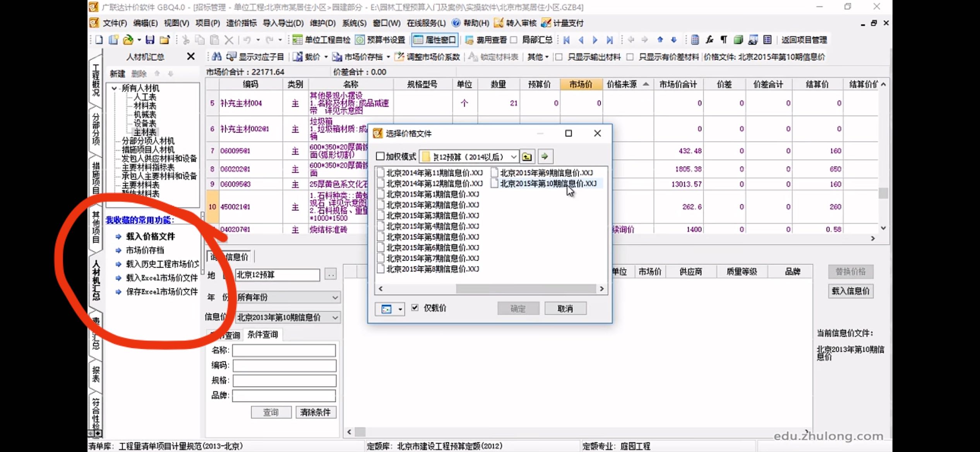Click the 载入价格文件 favorite link
The image size is (980, 452).
[x=150, y=236]
